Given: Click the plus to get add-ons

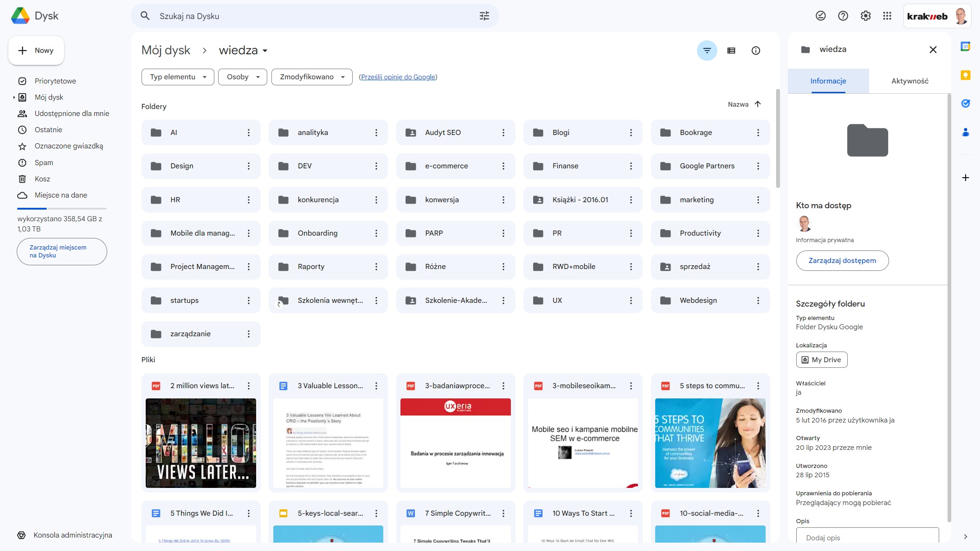Looking at the screenshot, I should click(x=966, y=178).
